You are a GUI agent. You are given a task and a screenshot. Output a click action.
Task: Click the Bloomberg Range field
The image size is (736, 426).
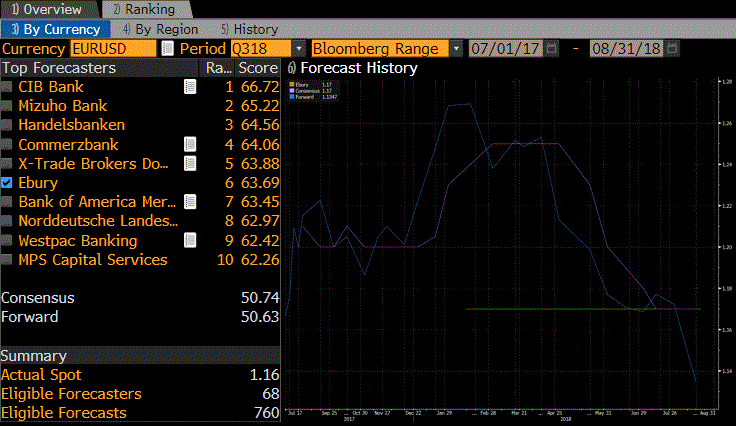(380, 48)
